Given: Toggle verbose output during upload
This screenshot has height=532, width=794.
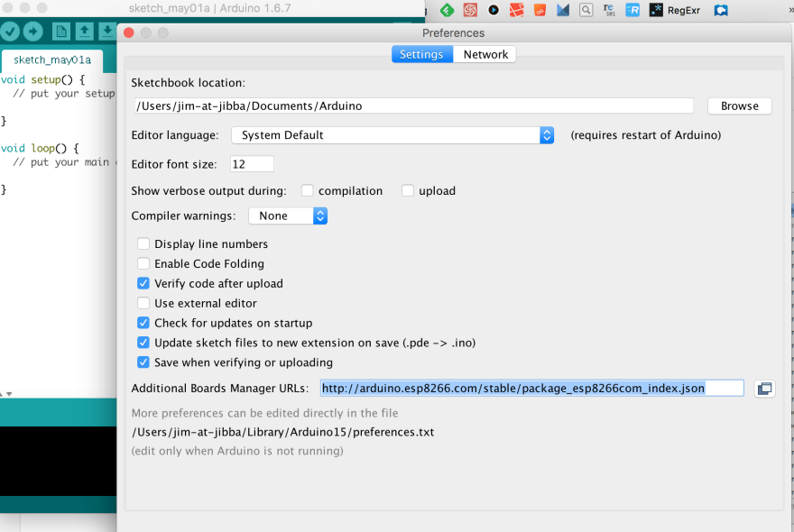Looking at the screenshot, I should coord(408,190).
